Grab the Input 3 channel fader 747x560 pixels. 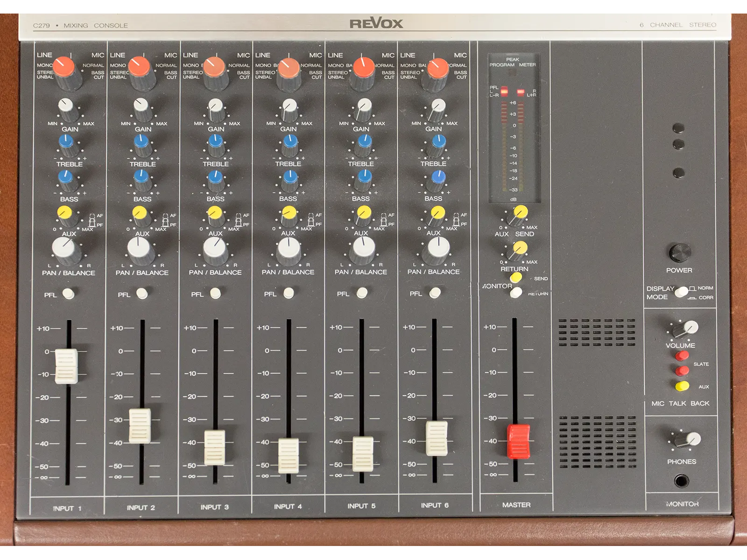click(214, 448)
